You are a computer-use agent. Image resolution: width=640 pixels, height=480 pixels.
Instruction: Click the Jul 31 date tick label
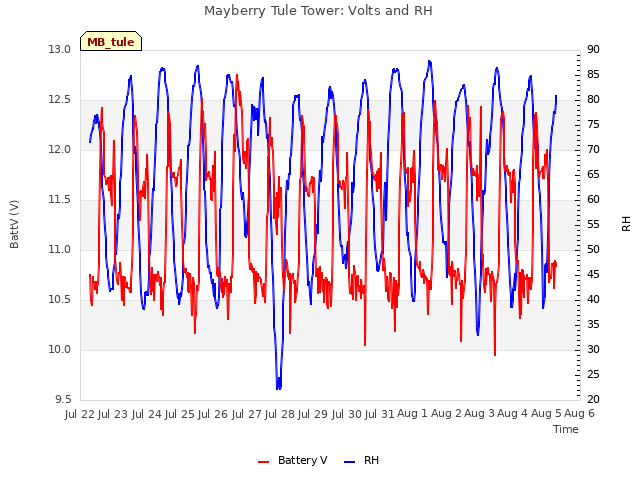[380, 414]
